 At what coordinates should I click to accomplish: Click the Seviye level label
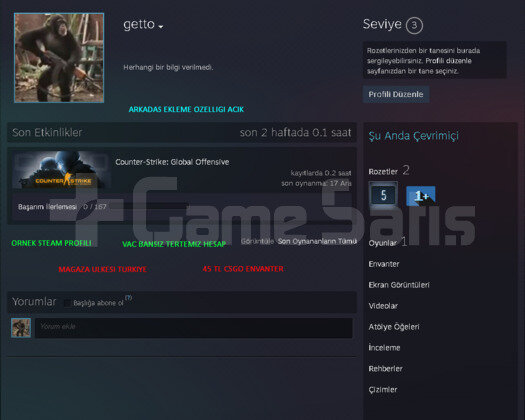(382, 24)
